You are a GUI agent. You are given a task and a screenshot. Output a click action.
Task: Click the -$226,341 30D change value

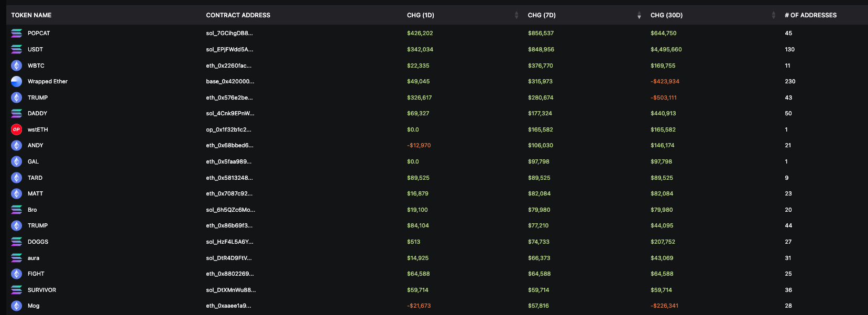(665, 306)
